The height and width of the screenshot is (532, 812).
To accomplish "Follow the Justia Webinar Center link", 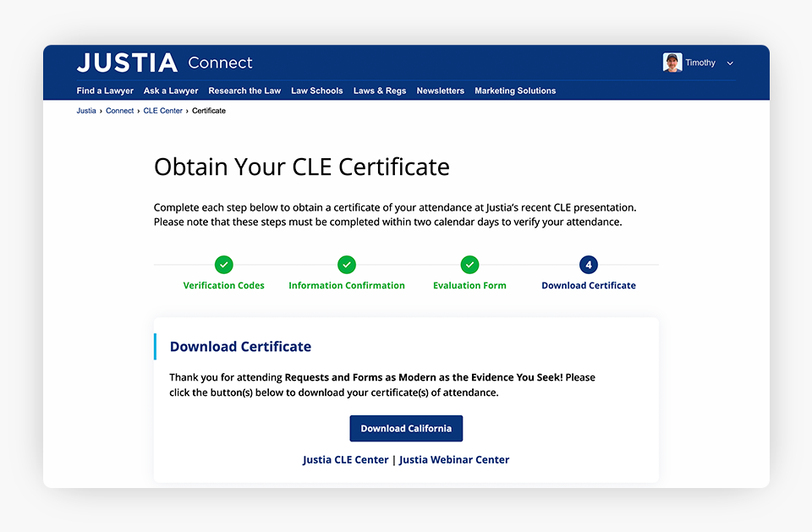I will [454, 460].
